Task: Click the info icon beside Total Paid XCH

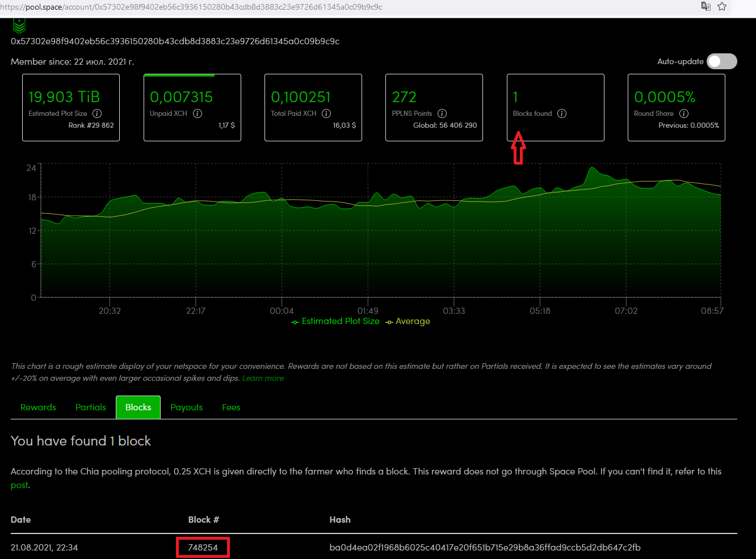Action: pos(326,114)
